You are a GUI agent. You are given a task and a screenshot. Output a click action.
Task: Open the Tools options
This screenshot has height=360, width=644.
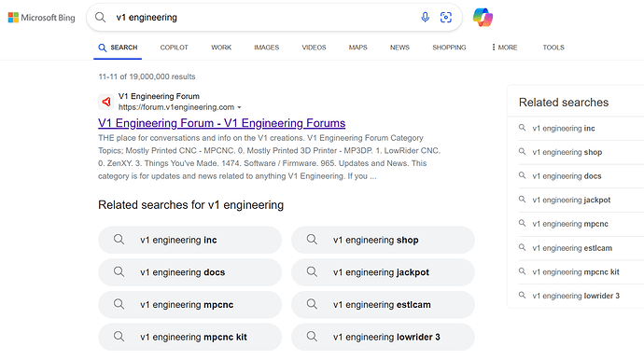coord(553,48)
